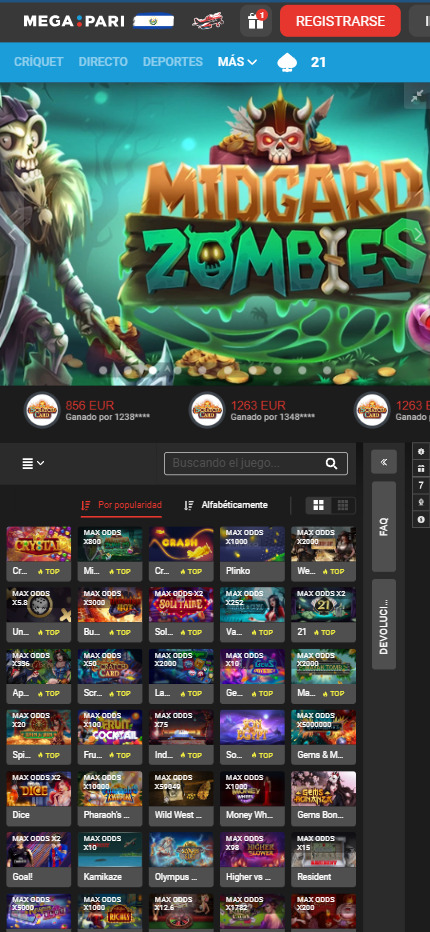The image size is (430, 932).
Task: Click the red airplane Aviator icon
Action: click(x=208, y=21)
